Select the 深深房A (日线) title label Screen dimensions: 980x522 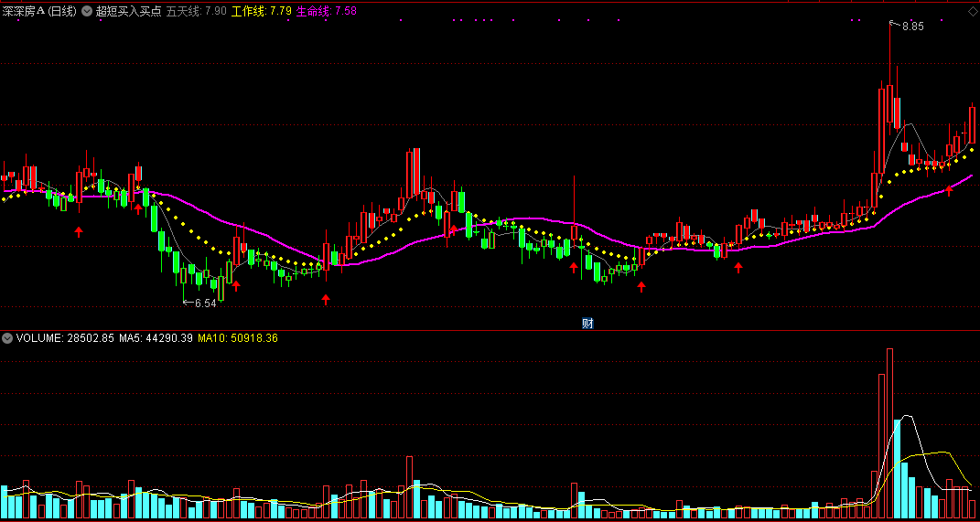[39, 11]
